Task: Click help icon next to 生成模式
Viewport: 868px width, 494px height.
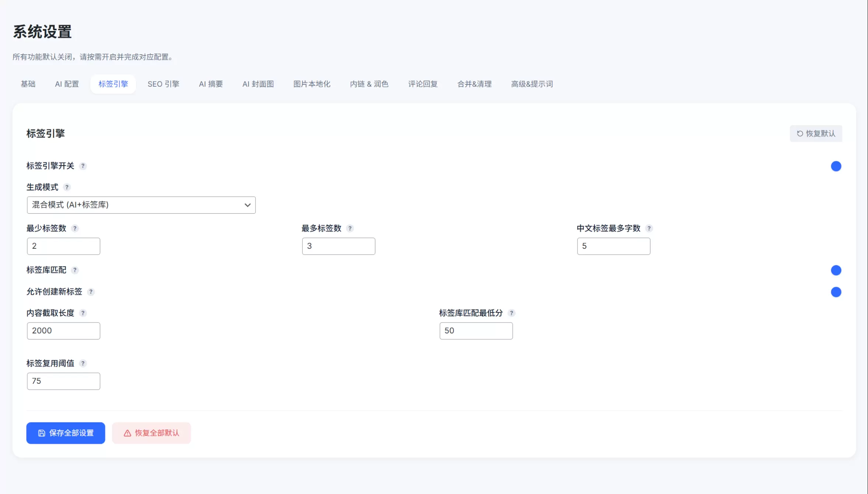Action: pos(67,187)
